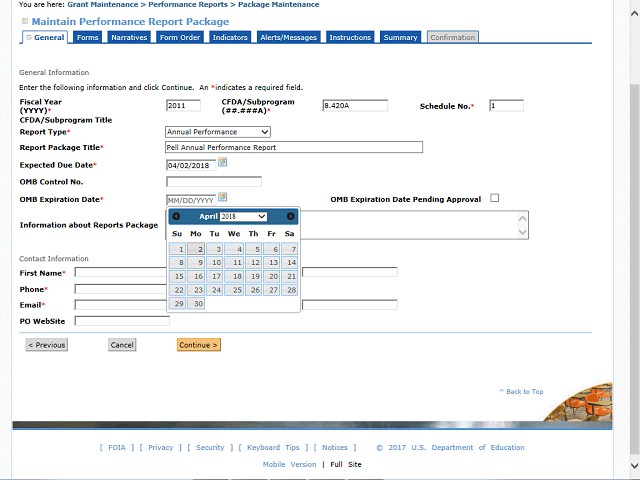Open the FOIA footer link
The image size is (640, 480).
pos(117,447)
